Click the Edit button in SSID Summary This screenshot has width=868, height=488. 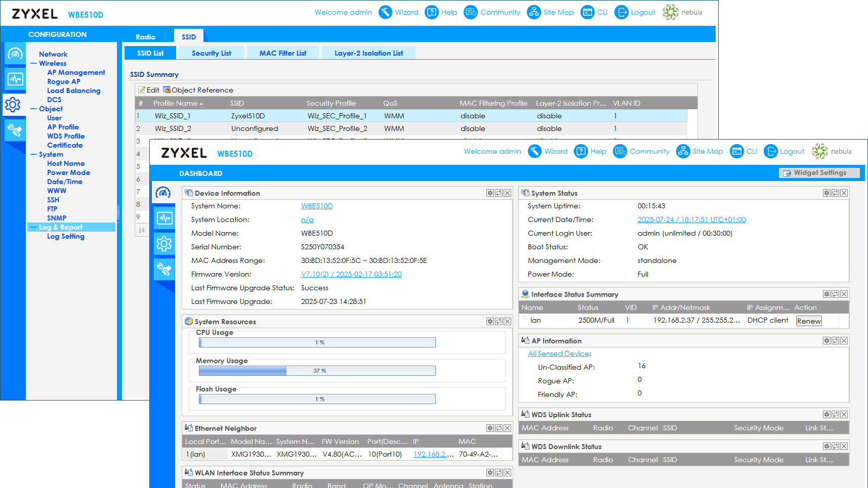click(149, 90)
